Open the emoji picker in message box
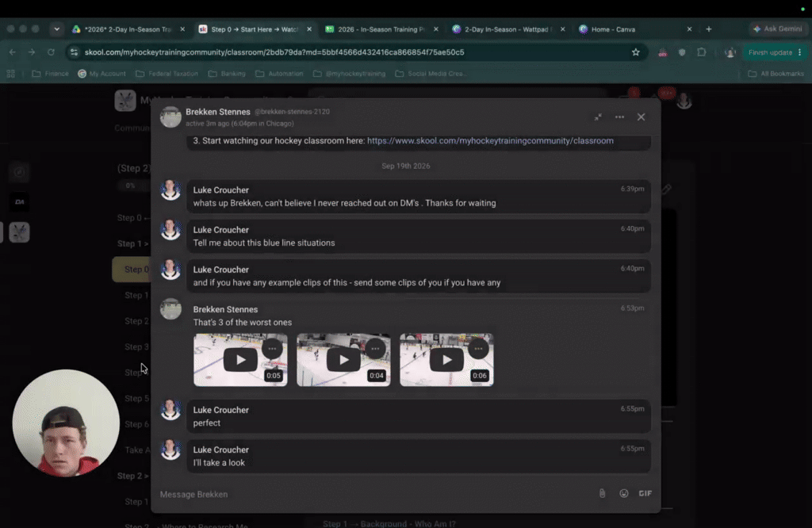This screenshot has width=812, height=528. [x=623, y=493]
